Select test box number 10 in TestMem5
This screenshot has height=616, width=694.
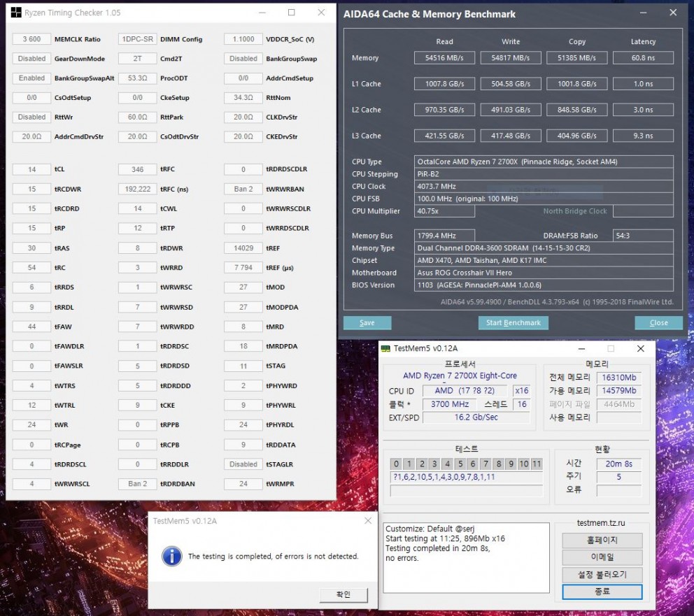pyautogui.click(x=524, y=464)
